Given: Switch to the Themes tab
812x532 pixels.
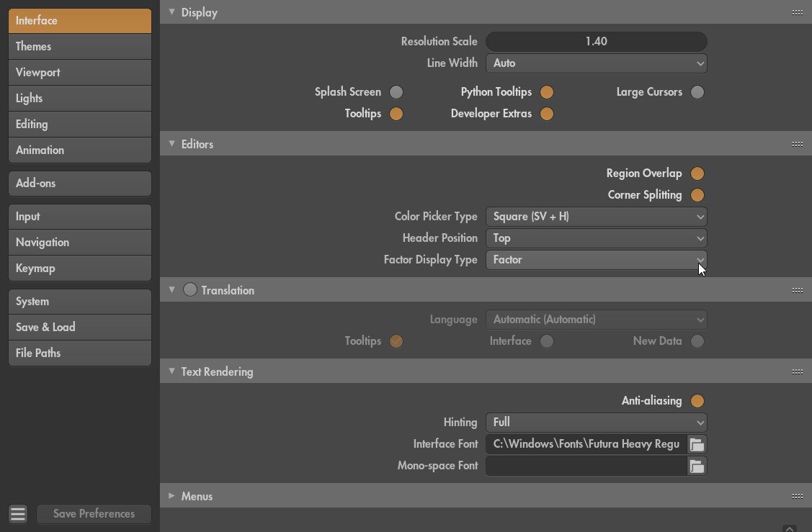Looking at the screenshot, I should [79, 47].
